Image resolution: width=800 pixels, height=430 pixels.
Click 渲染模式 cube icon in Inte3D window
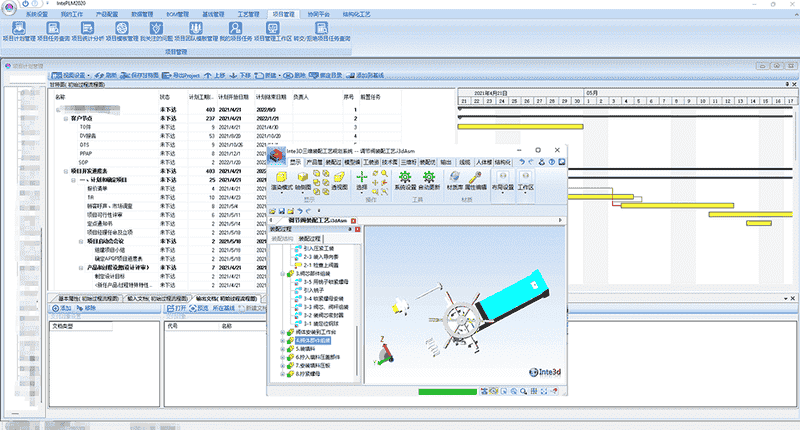(x=281, y=177)
